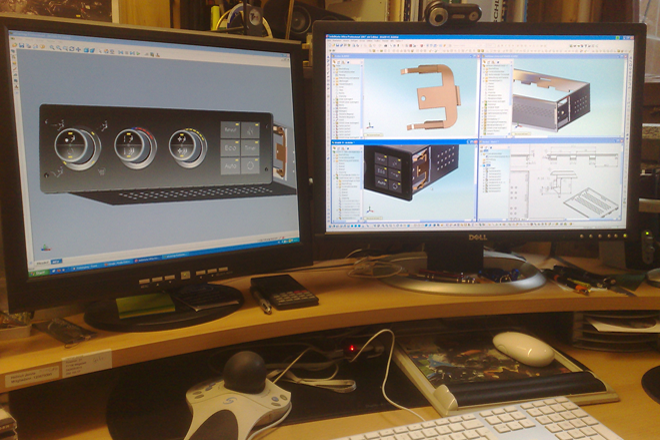The width and height of the screenshot is (660, 440).
Task: Open FeatureManager tab icon in bracket part window
Action: coord(334,62)
